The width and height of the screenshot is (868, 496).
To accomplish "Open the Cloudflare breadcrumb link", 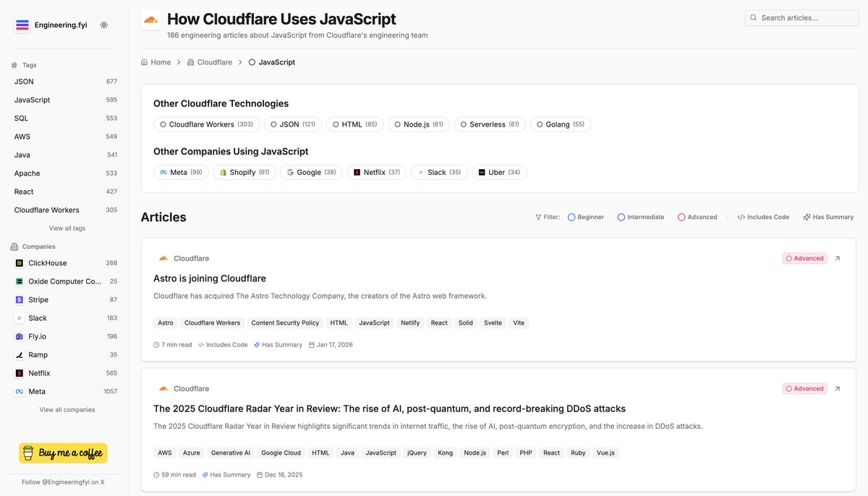I will point(210,62).
